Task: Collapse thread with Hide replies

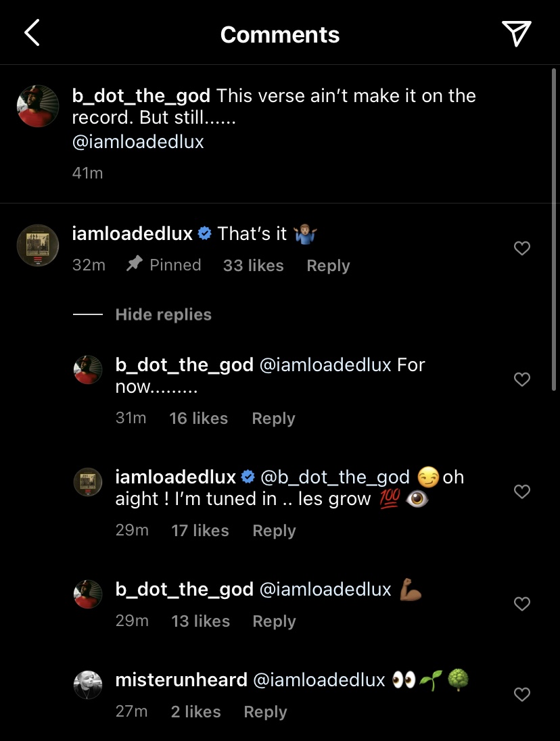Action: pos(163,314)
